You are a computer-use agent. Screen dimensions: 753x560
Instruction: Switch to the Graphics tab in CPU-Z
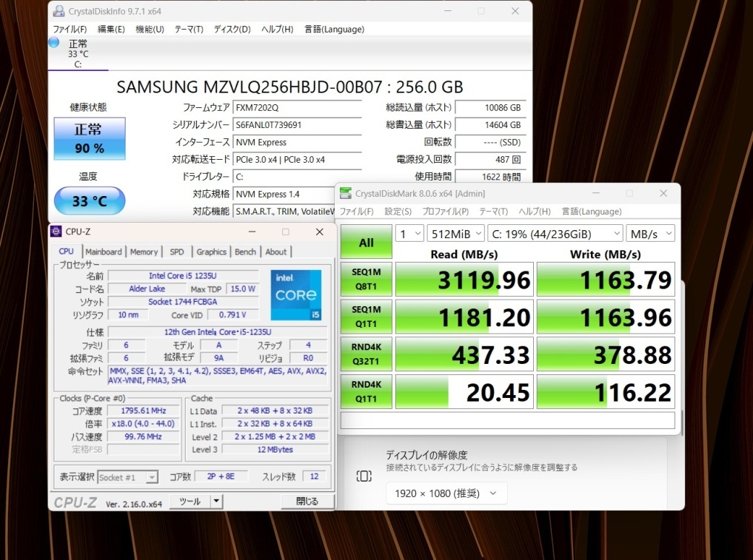pyautogui.click(x=211, y=252)
